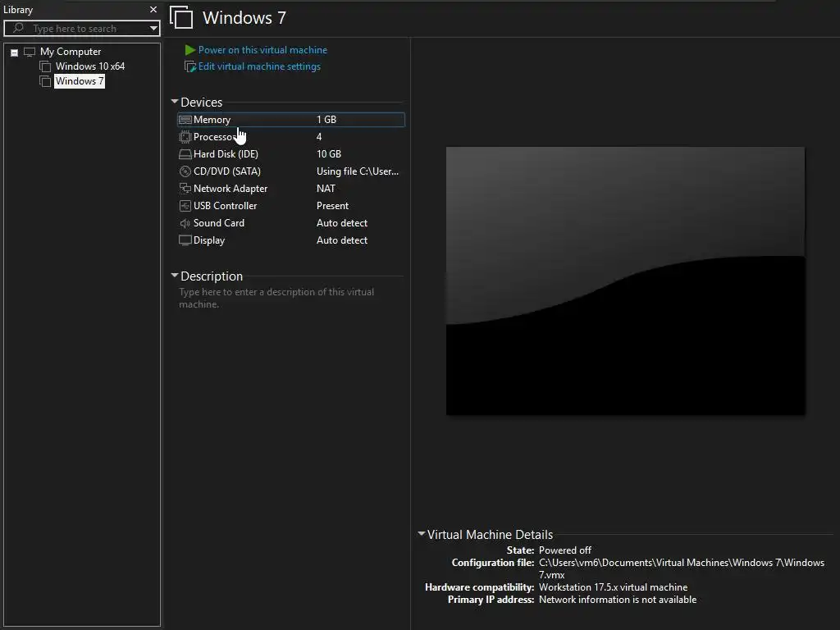
Task: Collapse the Devices section
Action: (x=175, y=101)
